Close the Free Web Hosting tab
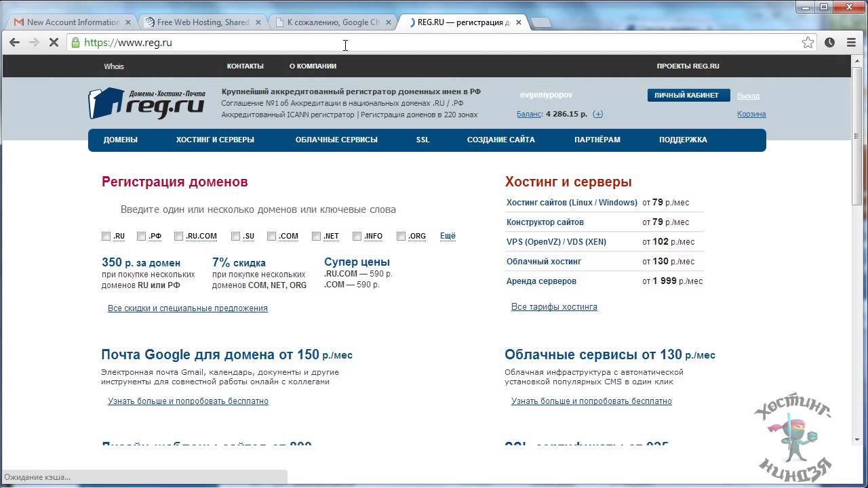Viewport: 868px width, 488px height. point(258,22)
